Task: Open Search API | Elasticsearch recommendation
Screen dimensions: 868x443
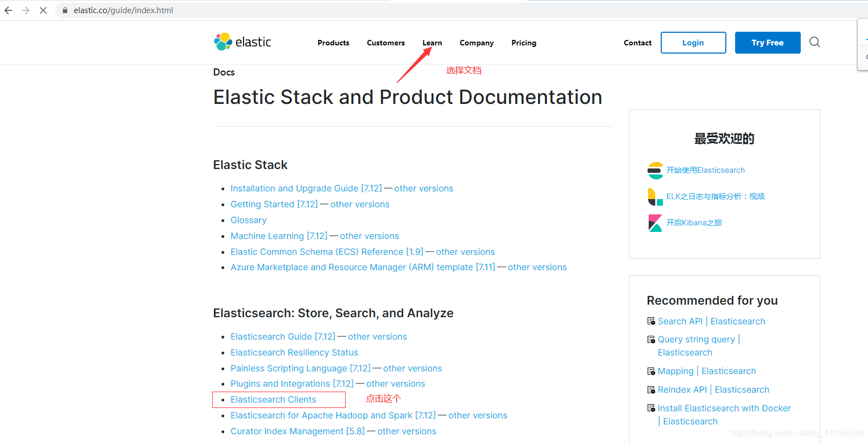Action: click(711, 321)
